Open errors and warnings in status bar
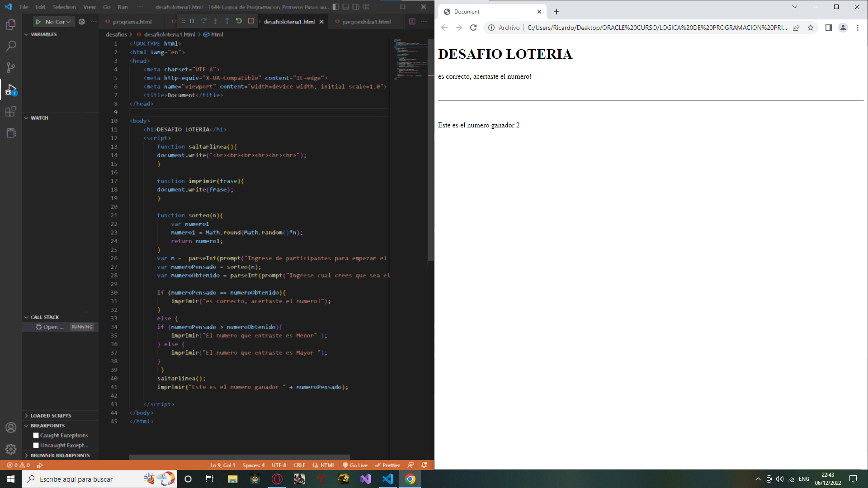The height and width of the screenshot is (488, 868). (19, 465)
